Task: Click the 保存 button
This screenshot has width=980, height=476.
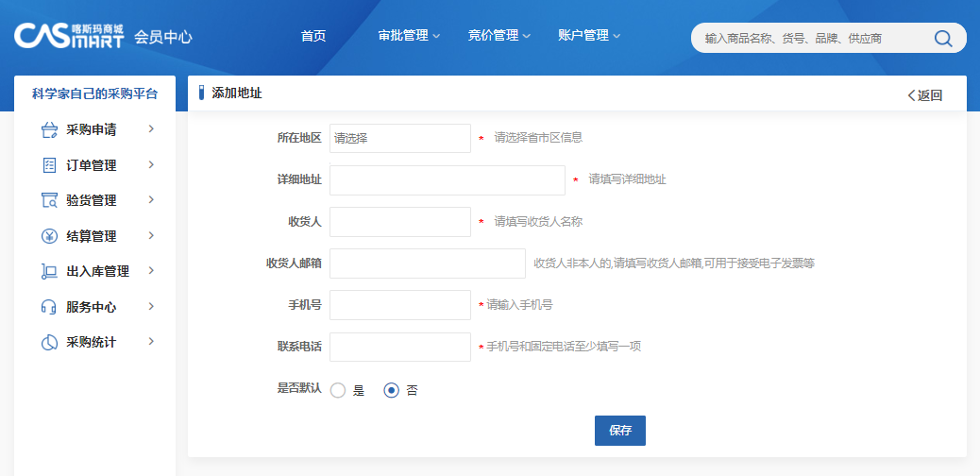Action: click(619, 430)
